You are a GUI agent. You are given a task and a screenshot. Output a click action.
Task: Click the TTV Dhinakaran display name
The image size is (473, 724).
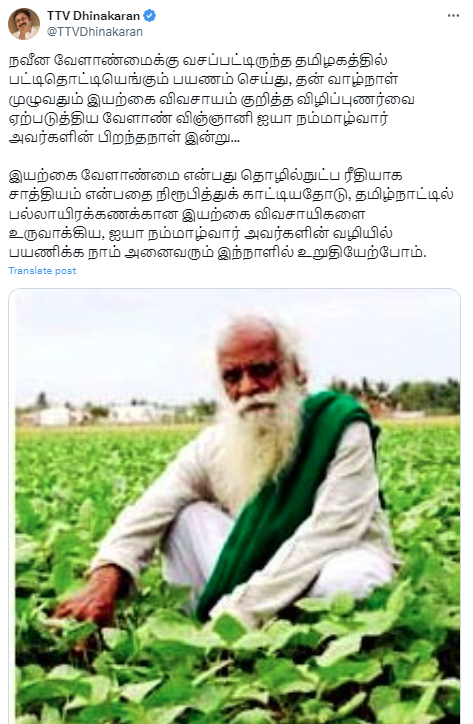click(93, 16)
